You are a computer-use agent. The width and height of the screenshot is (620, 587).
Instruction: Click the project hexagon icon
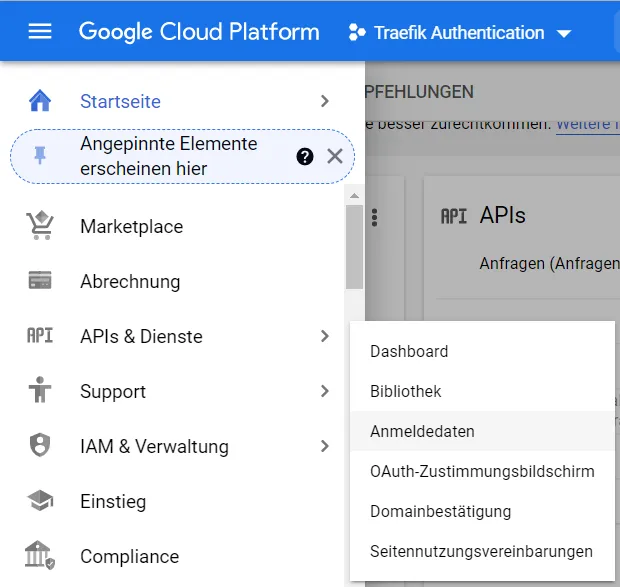357,32
